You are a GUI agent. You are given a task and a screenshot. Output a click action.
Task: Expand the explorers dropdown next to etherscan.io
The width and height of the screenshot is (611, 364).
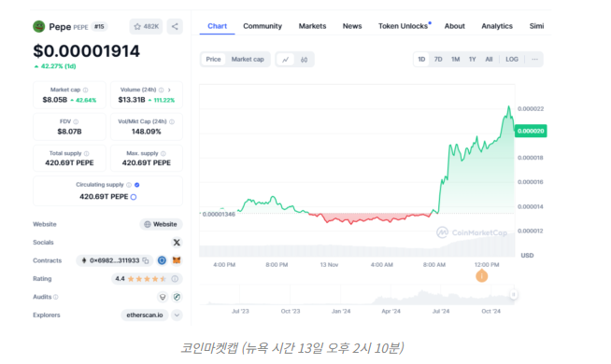177,315
